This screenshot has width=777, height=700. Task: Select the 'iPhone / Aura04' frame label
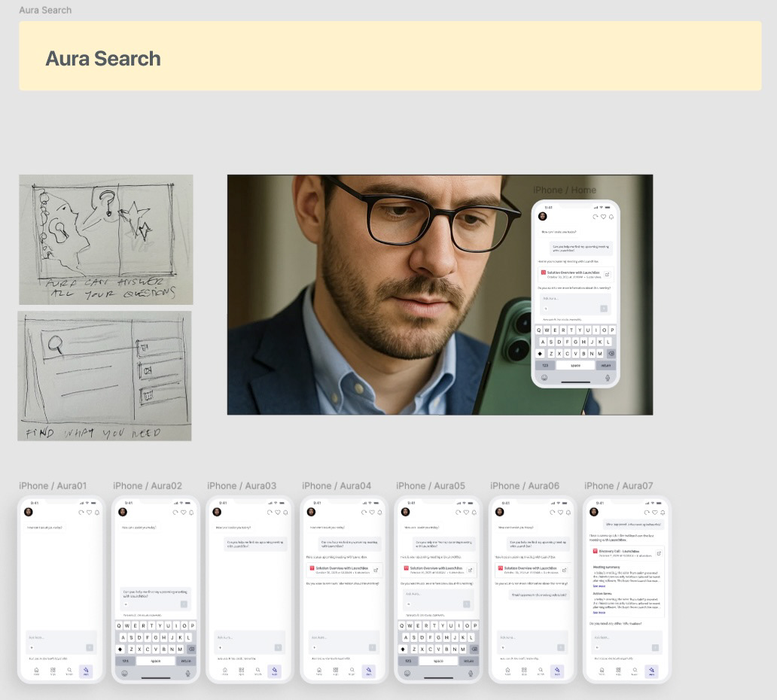[337, 486]
